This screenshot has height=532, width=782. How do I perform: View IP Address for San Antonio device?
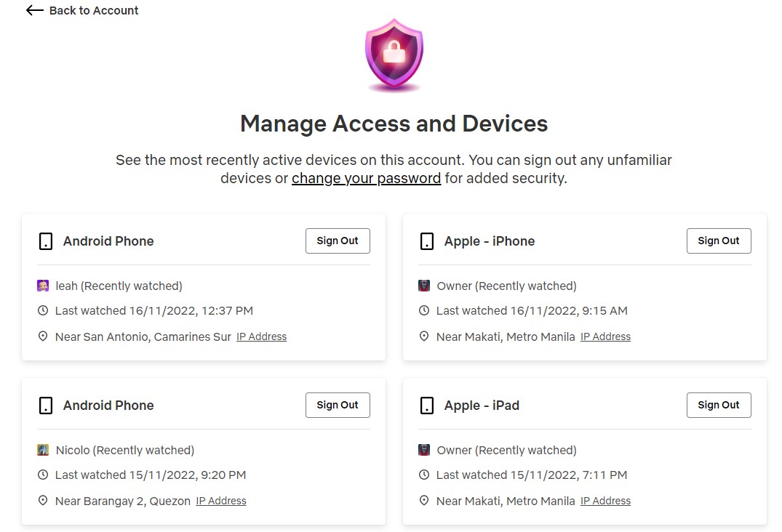tap(261, 336)
